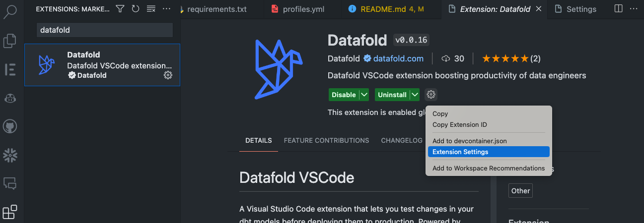644x223 pixels.
Task: Choose Add to Workspace Recommendations
Action: click(x=489, y=168)
